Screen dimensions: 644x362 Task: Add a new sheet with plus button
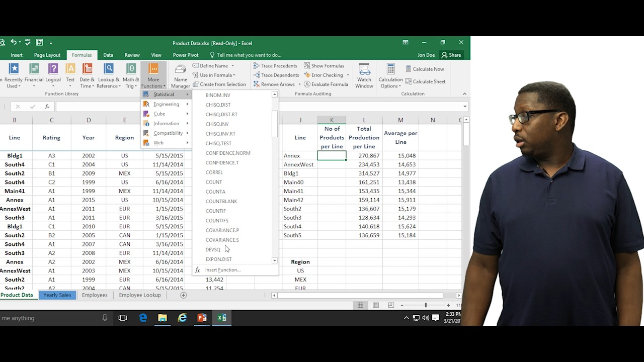184,295
